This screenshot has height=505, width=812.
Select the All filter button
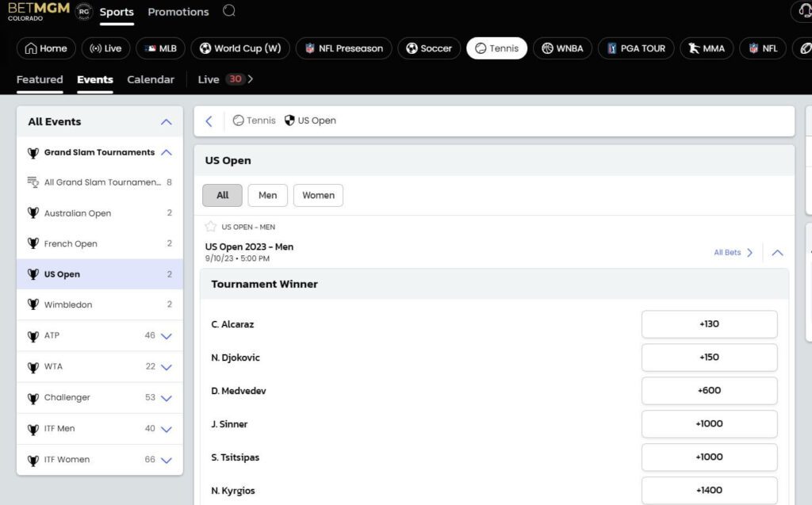coord(222,195)
